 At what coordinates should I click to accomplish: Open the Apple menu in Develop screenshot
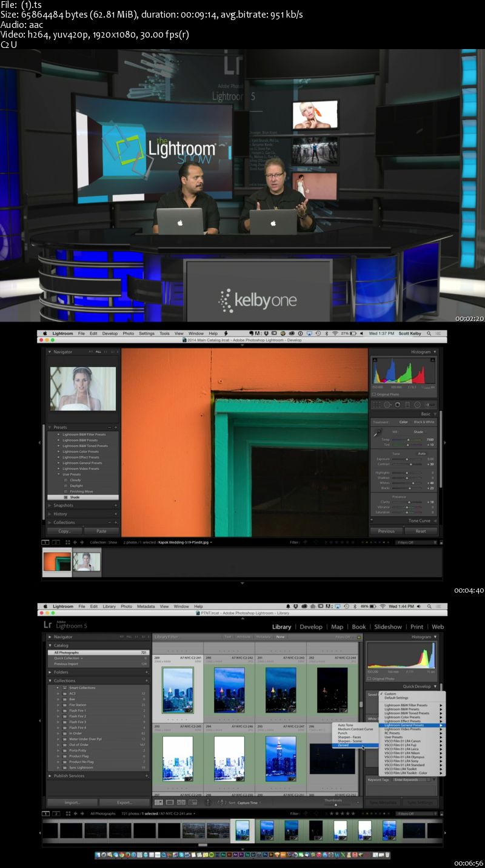[x=44, y=333]
